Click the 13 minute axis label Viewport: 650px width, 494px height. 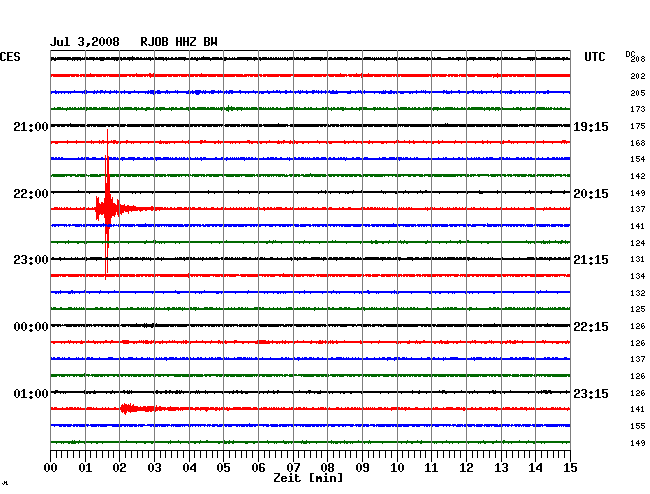pyautogui.click(x=501, y=467)
